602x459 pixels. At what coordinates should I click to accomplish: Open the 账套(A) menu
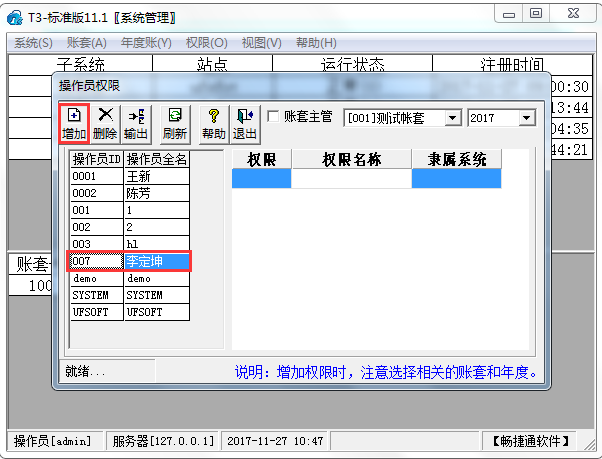86,43
